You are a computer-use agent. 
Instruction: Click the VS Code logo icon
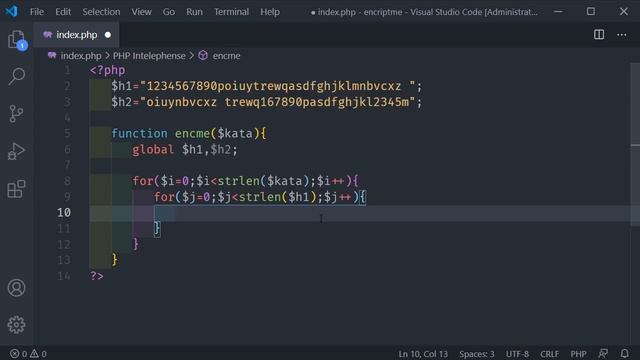[x=11, y=11]
